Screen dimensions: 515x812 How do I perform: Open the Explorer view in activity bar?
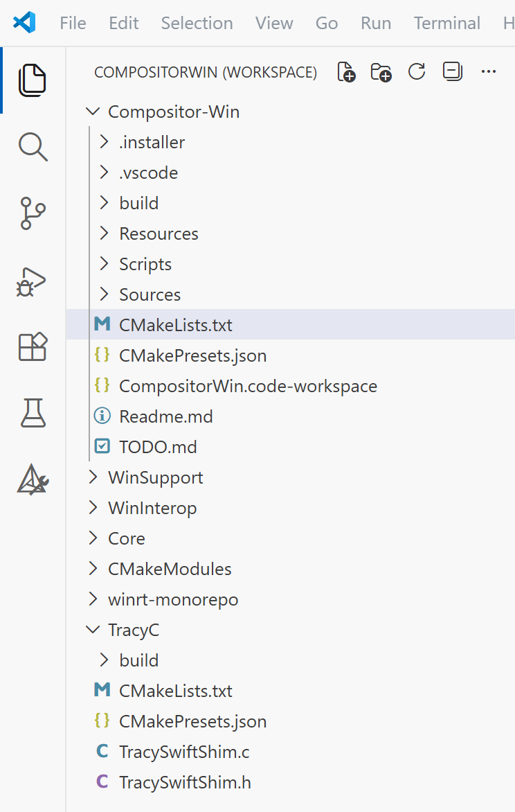33,80
